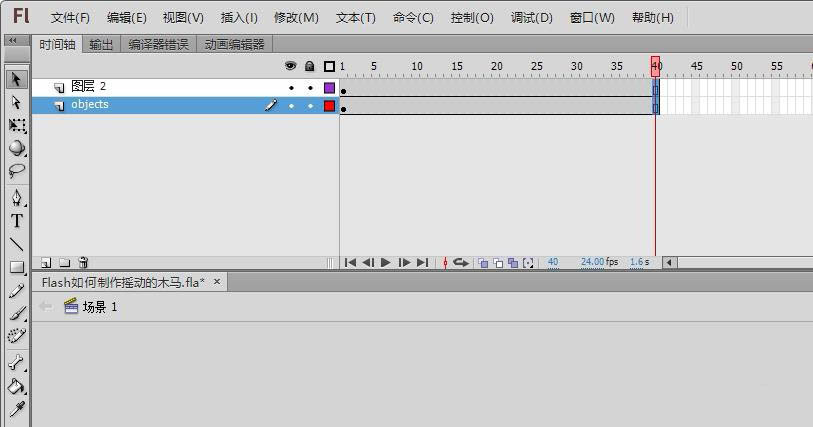813x427 pixels.
Task: Toggle all-layers outline square header icon
Action: [329, 66]
